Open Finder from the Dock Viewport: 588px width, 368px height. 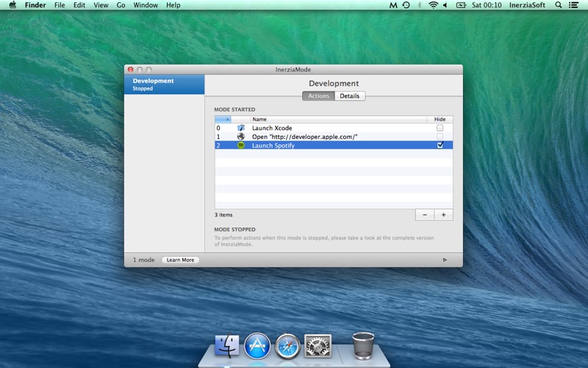pos(227,345)
